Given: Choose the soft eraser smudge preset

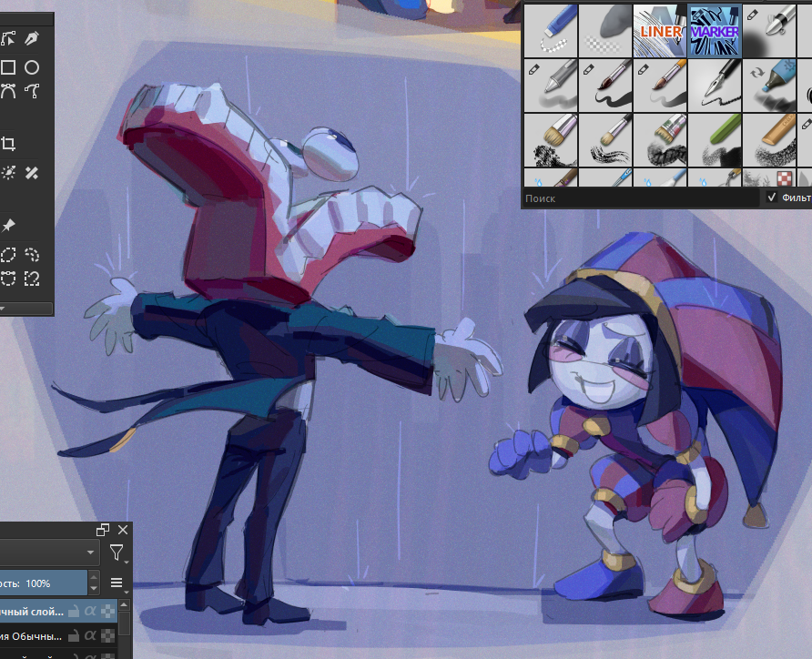Looking at the screenshot, I should (604, 30).
